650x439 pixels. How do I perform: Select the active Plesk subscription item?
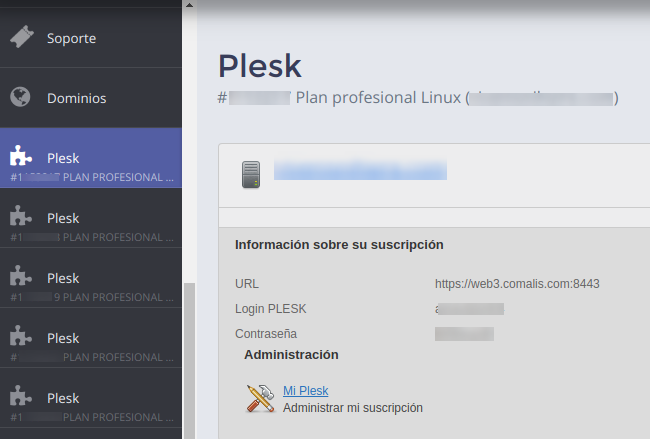91,158
